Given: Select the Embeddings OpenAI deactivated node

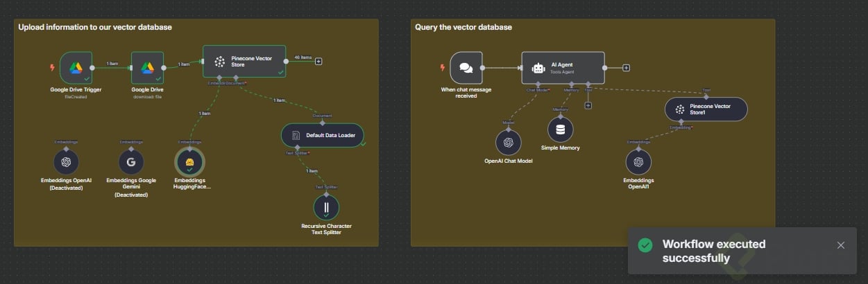Looking at the screenshot, I should click(66, 161).
